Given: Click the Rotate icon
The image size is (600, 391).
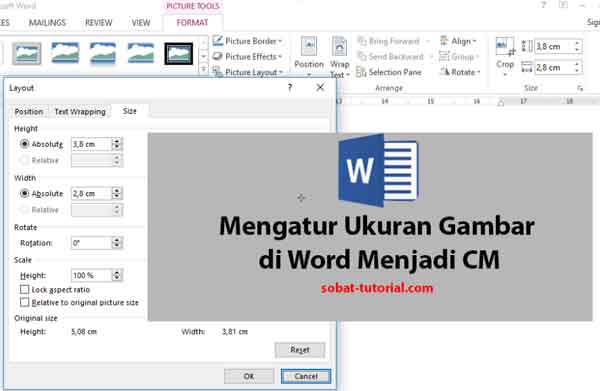Looking at the screenshot, I should tap(445, 72).
